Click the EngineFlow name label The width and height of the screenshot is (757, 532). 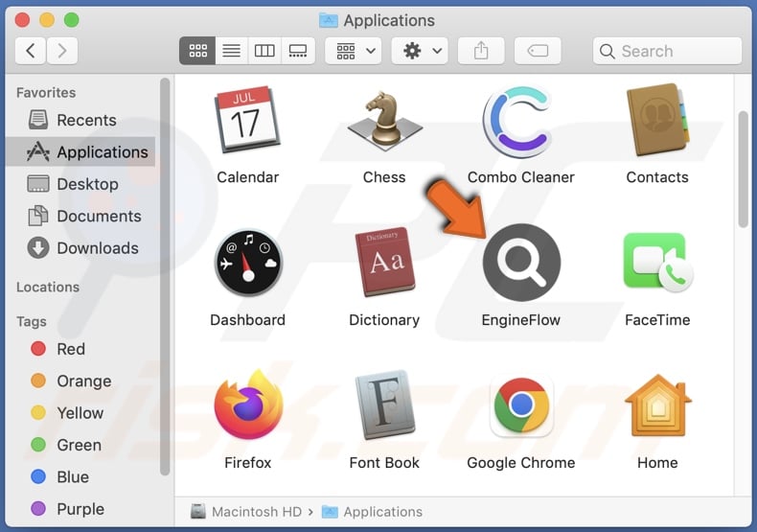click(x=521, y=319)
